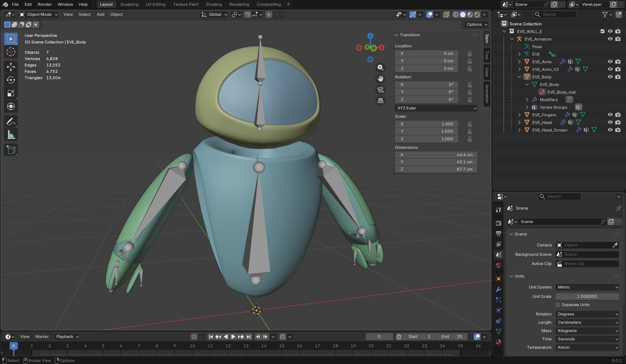Open the View Layer properties tab icon
Image resolution: width=626 pixels, height=364 pixels.
coord(499,244)
